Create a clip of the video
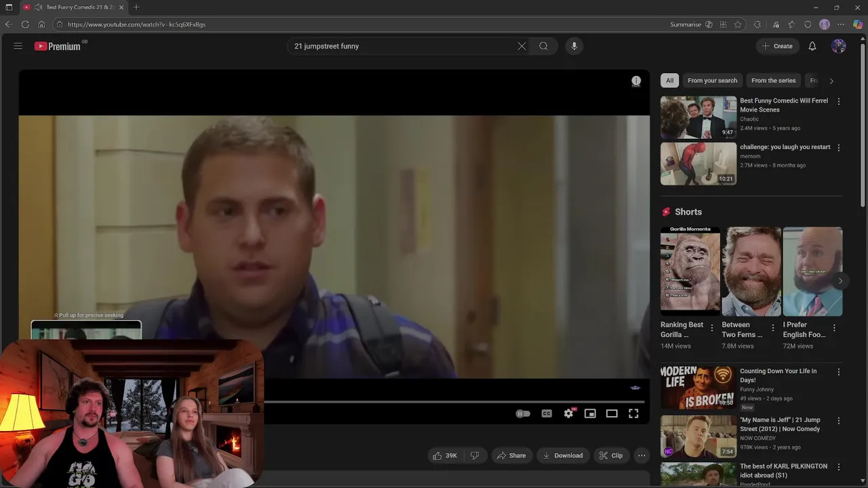The width and height of the screenshot is (868, 488). (x=610, y=455)
